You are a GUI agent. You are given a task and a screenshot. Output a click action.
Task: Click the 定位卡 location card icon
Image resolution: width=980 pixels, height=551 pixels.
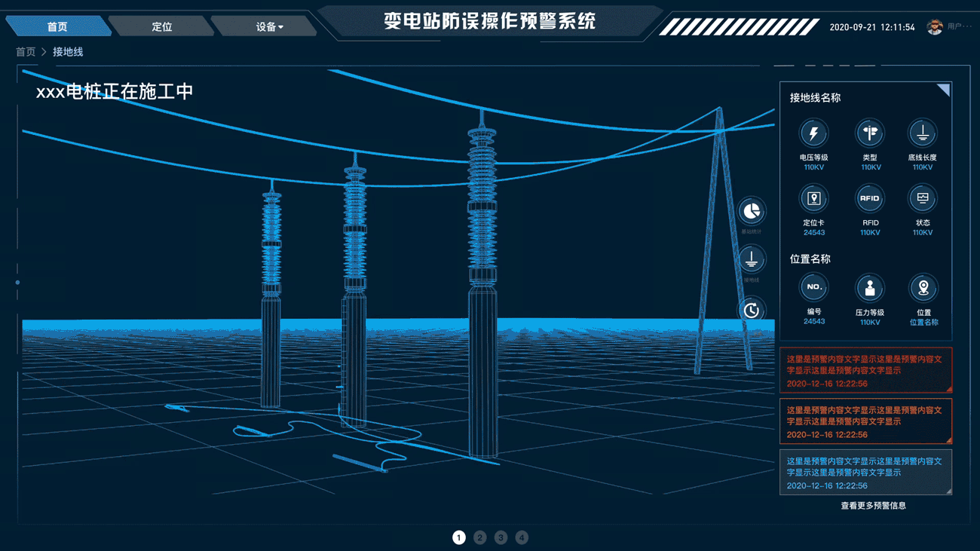click(x=813, y=199)
